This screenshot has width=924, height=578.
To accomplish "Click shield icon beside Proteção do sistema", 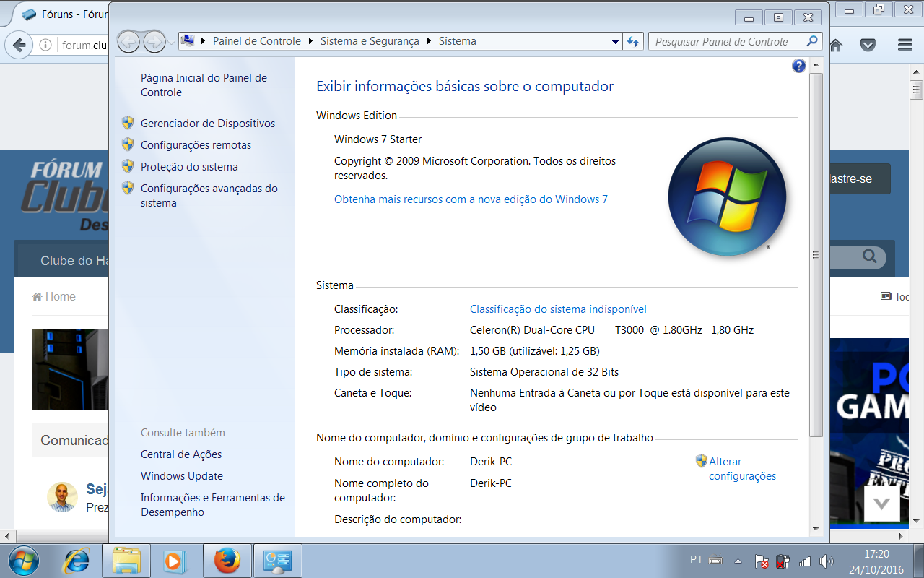I will (128, 166).
